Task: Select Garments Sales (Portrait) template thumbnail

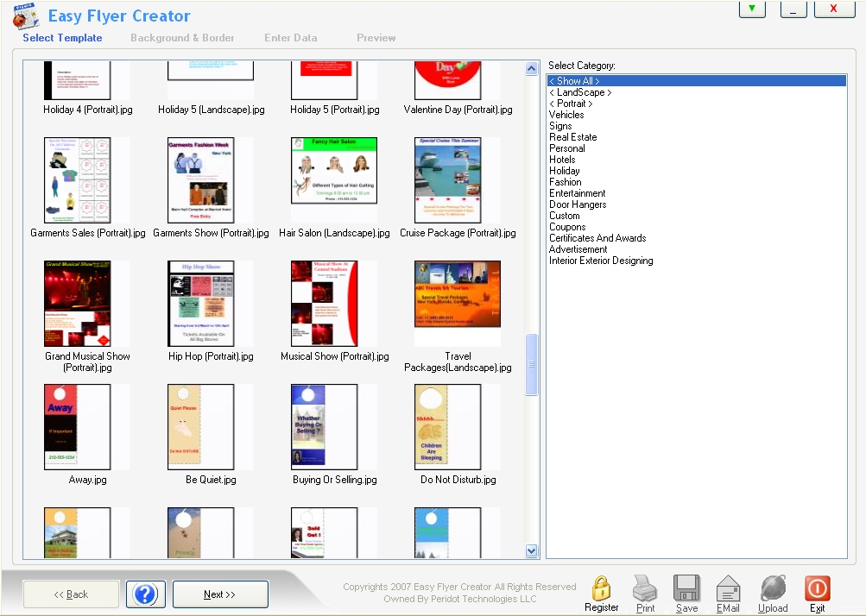Action: click(78, 180)
